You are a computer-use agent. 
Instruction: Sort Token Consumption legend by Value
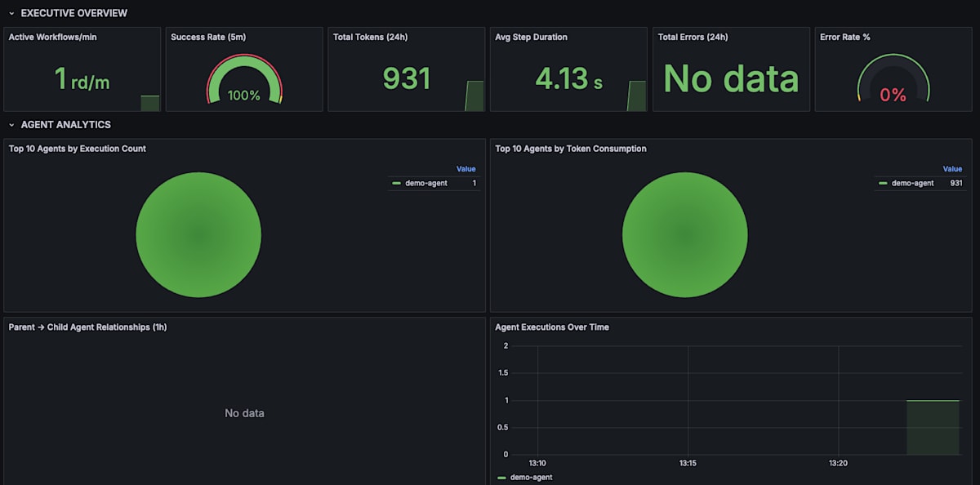click(x=951, y=169)
